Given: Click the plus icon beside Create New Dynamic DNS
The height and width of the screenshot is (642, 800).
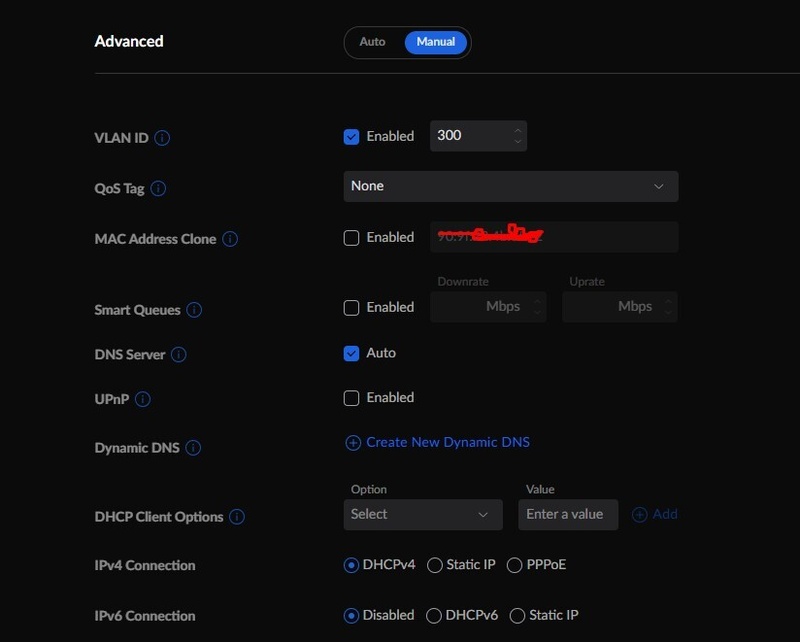Looking at the screenshot, I should pos(353,442).
